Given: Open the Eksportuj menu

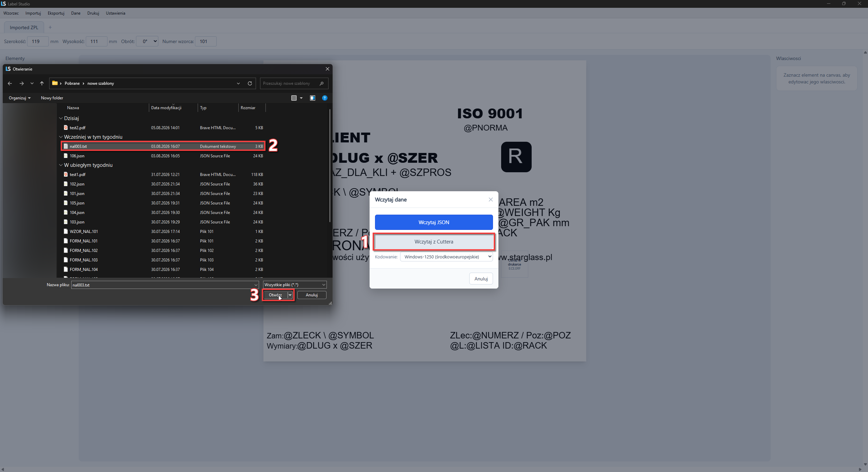Looking at the screenshot, I should [x=56, y=13].
